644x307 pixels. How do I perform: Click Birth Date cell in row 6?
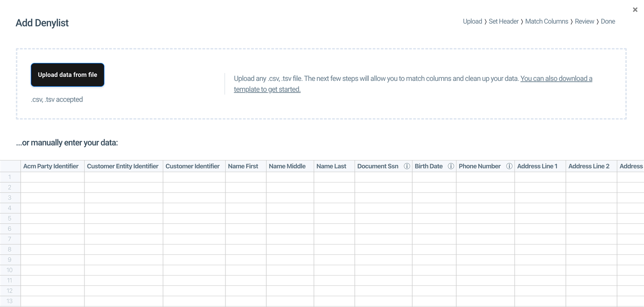434,229
